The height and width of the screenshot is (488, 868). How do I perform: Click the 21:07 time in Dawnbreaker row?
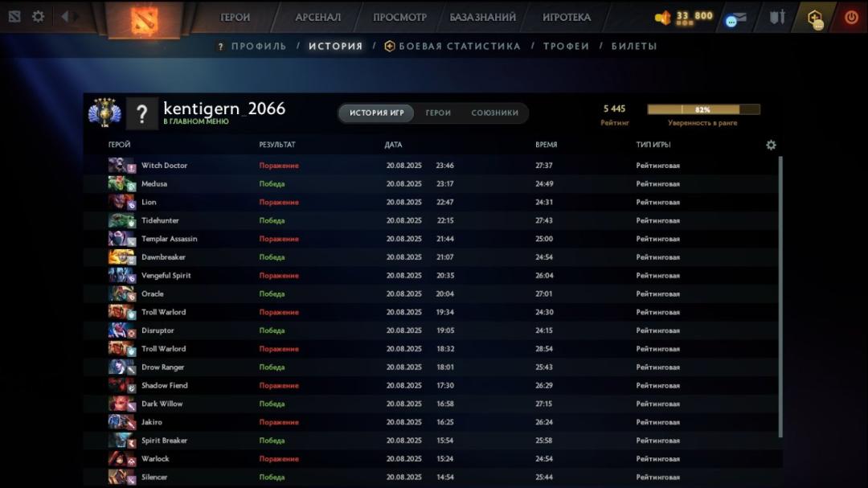coord(445,257)
